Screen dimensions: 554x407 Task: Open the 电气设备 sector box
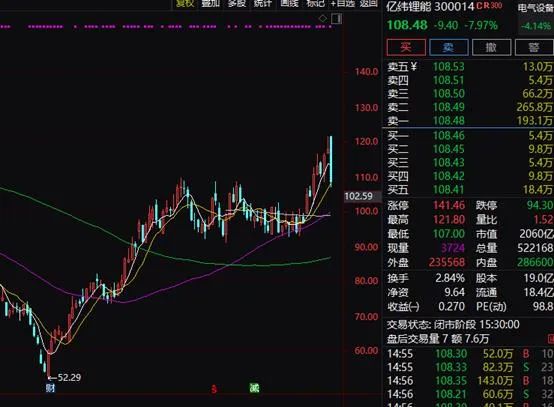tap(536, 17)
